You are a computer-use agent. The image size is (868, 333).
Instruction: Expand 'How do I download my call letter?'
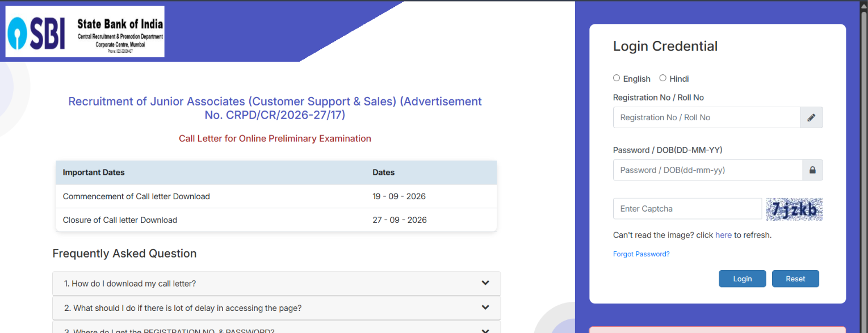coord(276,283)
